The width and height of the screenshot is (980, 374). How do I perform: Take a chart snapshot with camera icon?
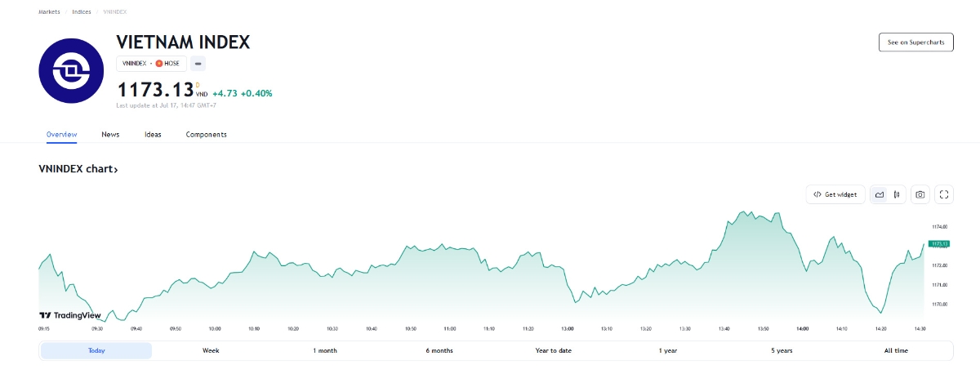920,194
